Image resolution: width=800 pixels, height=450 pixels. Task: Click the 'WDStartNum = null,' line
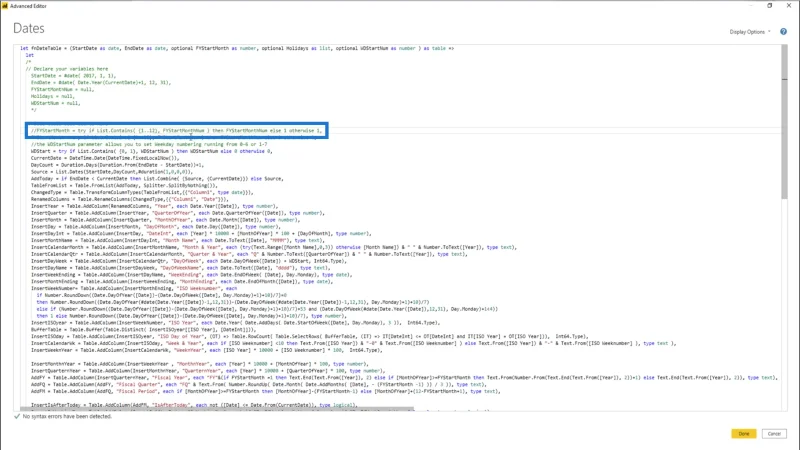pyautogui.click(x=56, y=103)
